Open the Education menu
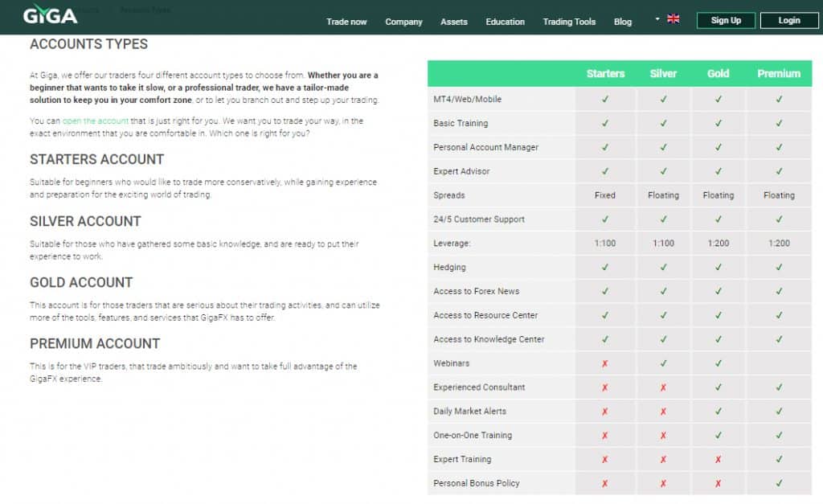 click(x=505, y=22)
